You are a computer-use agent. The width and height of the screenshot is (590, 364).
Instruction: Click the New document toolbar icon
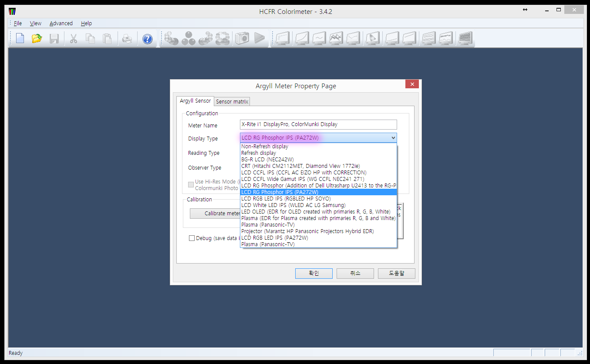(20, 39)
